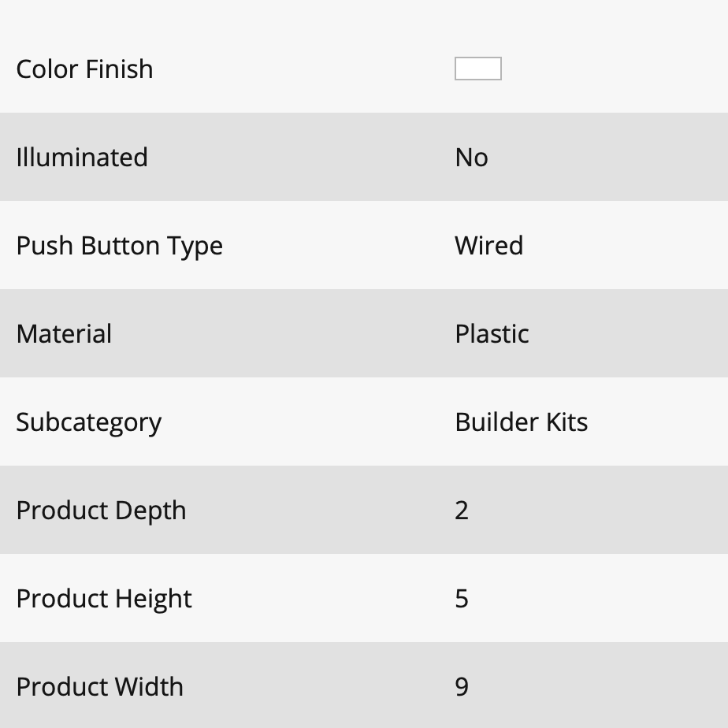Click the Illuminated label
The width and height of the screenshot is (728, 728).
pyautogui.click(x=82, y=157)
